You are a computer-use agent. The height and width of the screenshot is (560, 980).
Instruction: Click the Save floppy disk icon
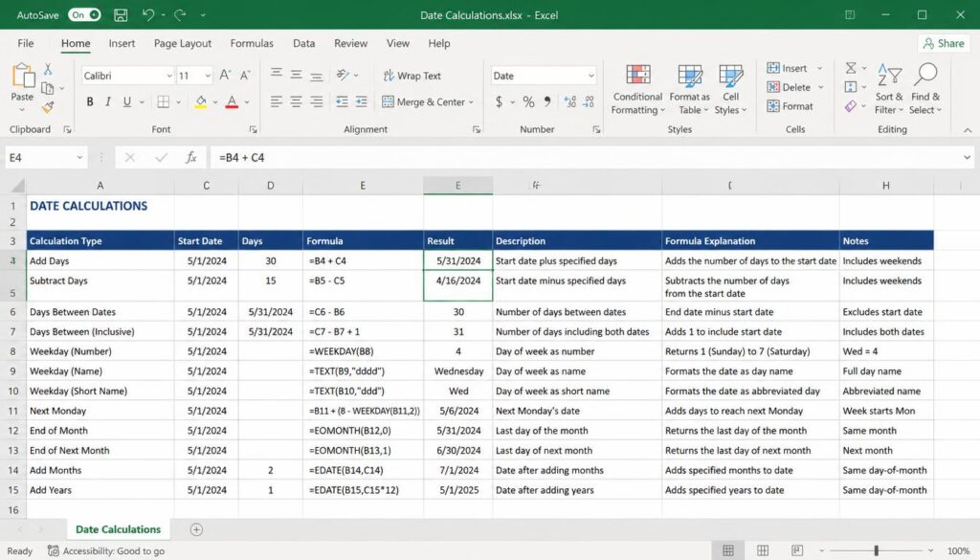pos(121,15)
